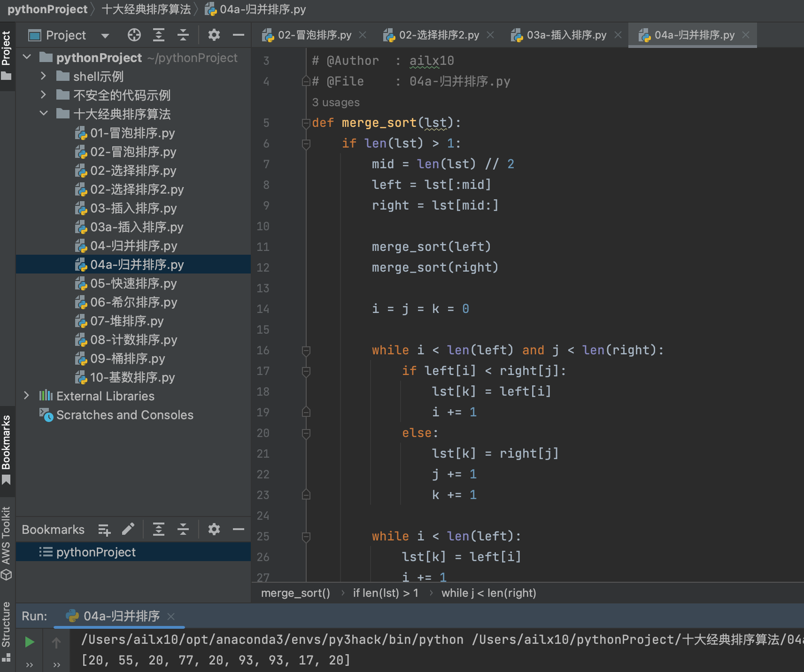The width and height of the screenshot is (804, 672).
Task: Select 07-堆排序.py in project tree
Action: pyautogui.click(x=119, y=321)
